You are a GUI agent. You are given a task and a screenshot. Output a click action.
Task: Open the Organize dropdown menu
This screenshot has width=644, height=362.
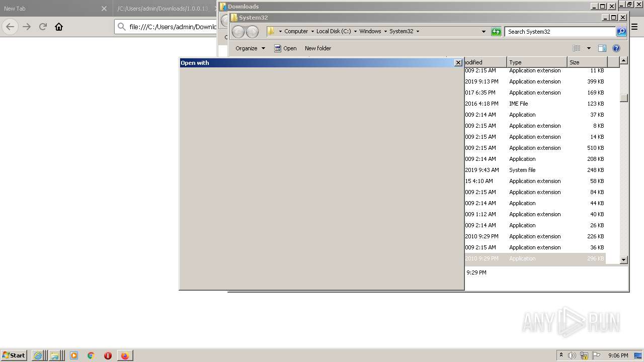250,48
